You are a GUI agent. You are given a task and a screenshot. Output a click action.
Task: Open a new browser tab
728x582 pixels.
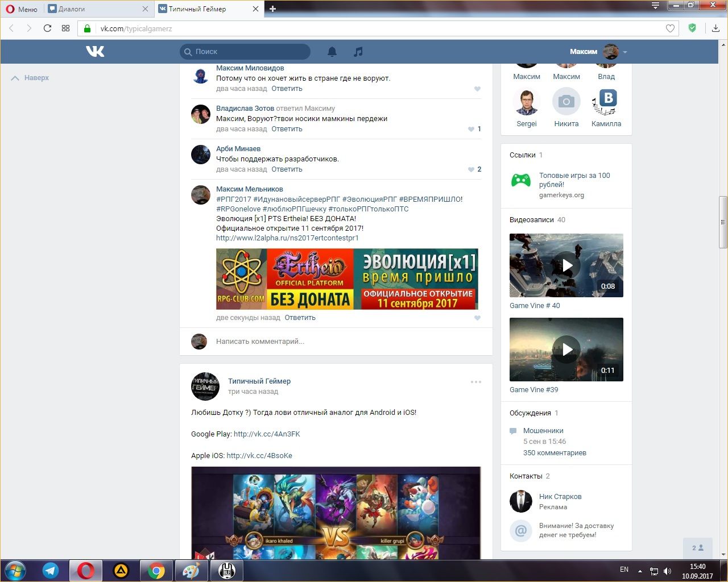273,9
